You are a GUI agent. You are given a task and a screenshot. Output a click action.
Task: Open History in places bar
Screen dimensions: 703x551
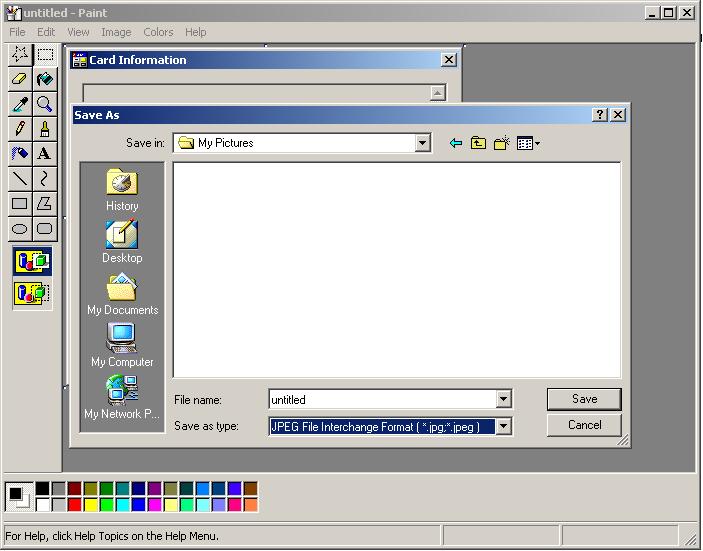[122, 190]
